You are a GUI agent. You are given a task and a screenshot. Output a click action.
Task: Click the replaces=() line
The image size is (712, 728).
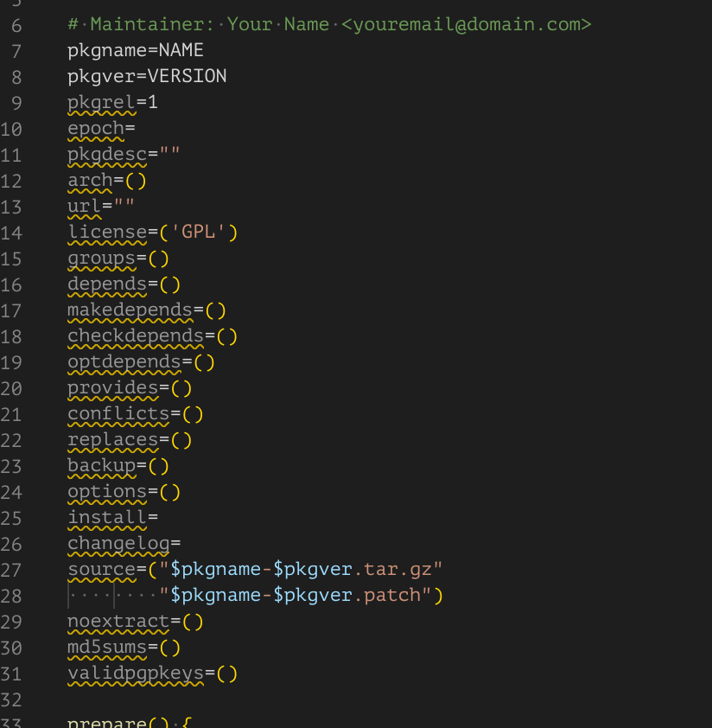tap(130, 440)
